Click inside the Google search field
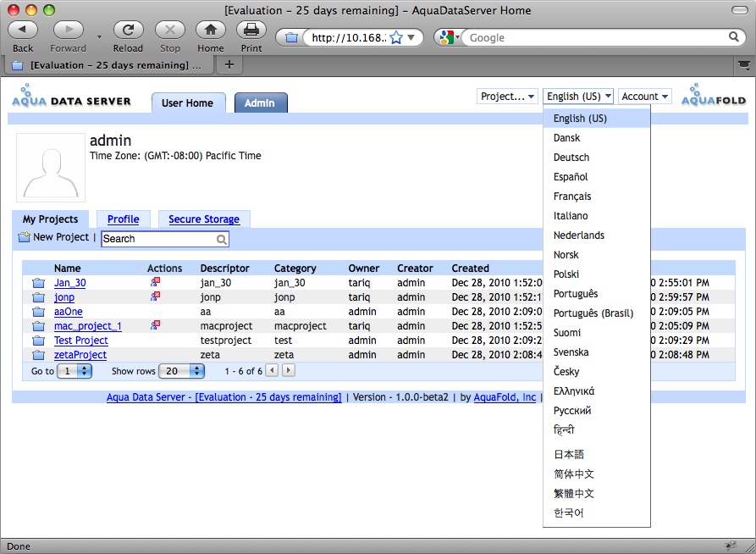 (x=597, y=38)
